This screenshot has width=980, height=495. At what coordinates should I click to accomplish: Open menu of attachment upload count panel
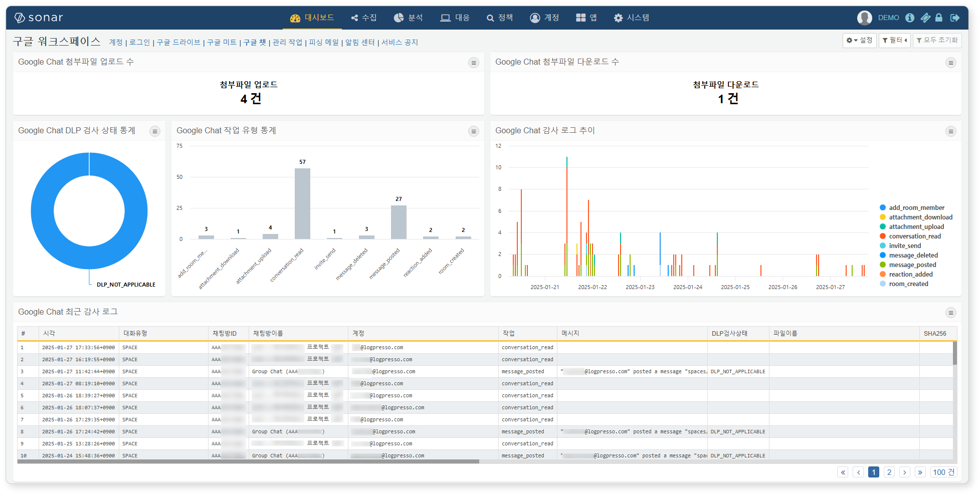[x=473, y=63]
